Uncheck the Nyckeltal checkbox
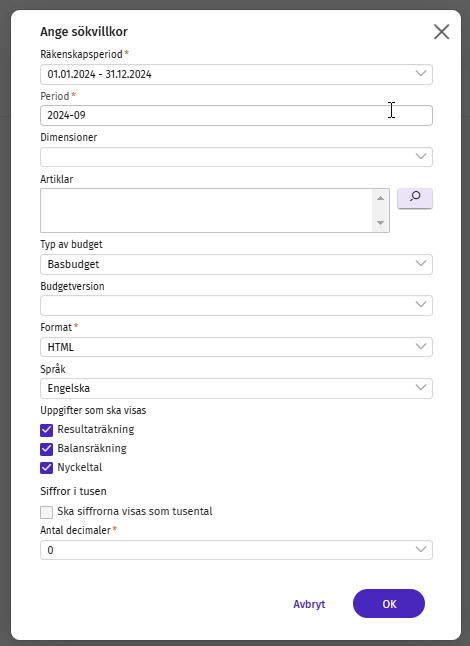Screen dimensions: 470x646 point(47,468)
